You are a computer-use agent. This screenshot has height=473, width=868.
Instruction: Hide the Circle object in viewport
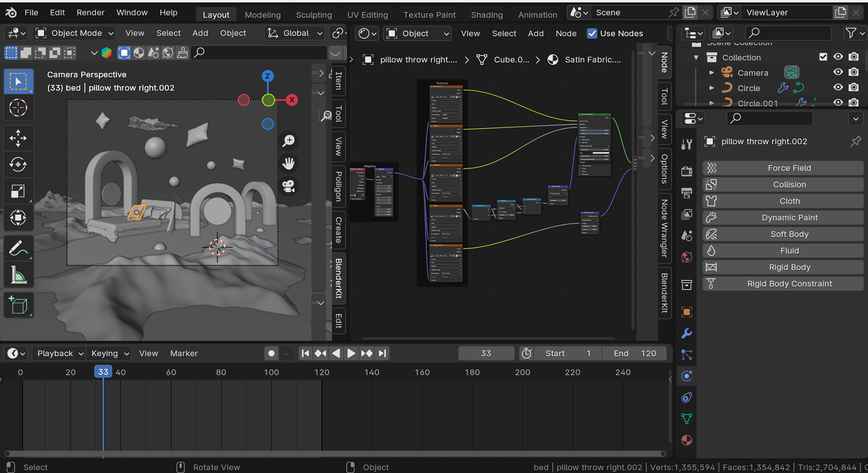coord(838,88)
